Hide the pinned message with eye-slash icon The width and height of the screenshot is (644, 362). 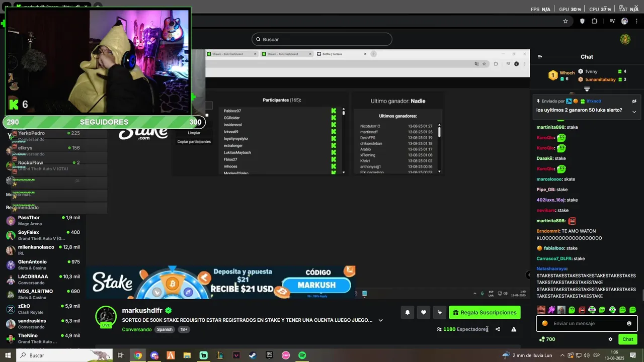[x=634, y=101]
